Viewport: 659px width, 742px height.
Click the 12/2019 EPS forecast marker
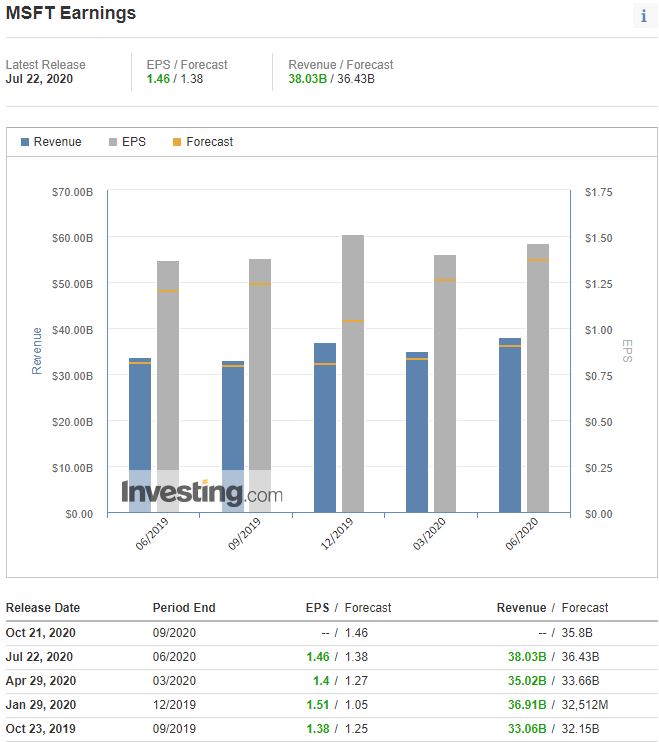coord(353,321)
